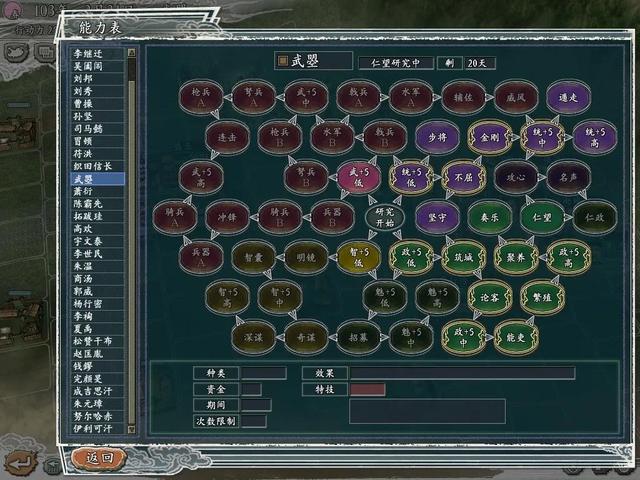Select the purple 遁走 skill node
The width and height of the screenshot is (640, 480).
(569, 98)
